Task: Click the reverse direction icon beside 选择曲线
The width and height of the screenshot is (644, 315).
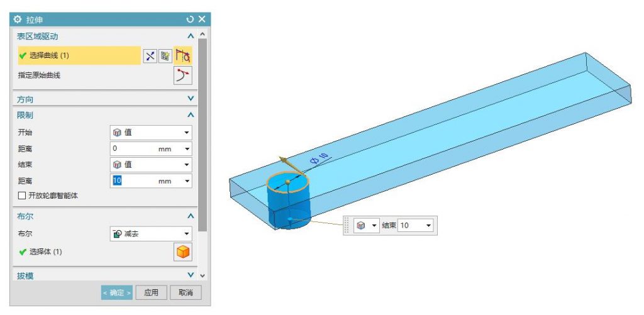Action: [x=151, y=56]
